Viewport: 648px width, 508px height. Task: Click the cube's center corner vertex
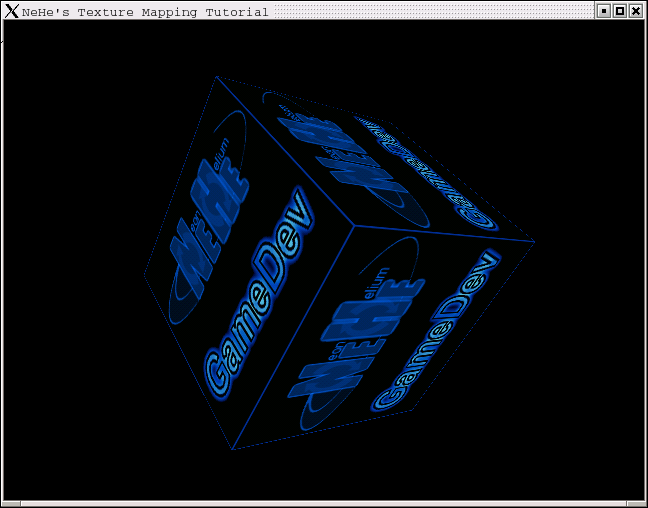354,226
